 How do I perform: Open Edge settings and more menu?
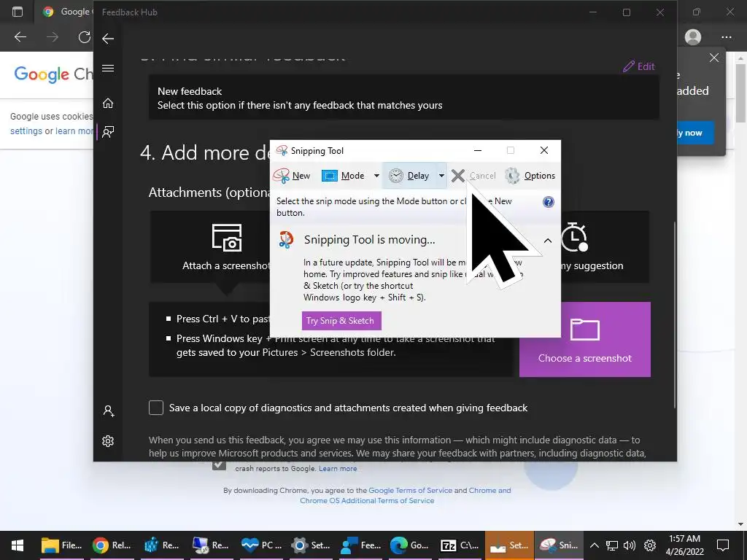click(726, 36)
